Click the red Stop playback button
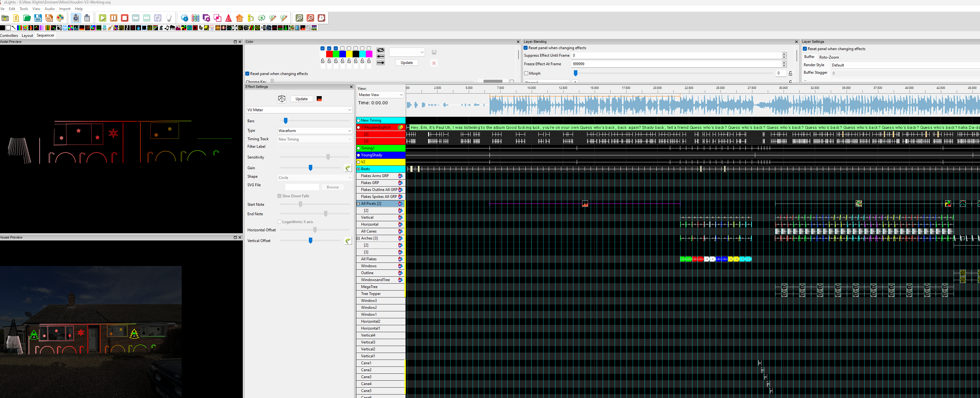Image resolution: width=980 pixels, height=398 pixels. point(124,18)
